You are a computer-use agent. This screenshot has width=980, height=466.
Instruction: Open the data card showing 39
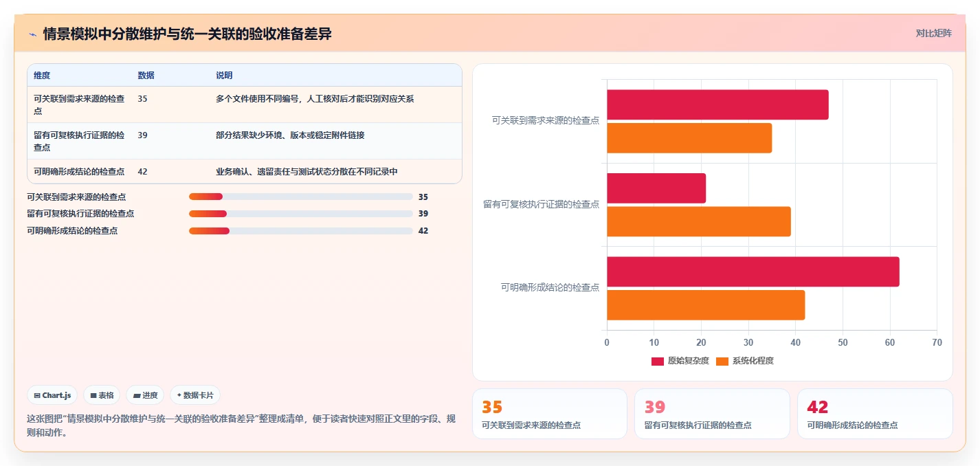point(712,414)
